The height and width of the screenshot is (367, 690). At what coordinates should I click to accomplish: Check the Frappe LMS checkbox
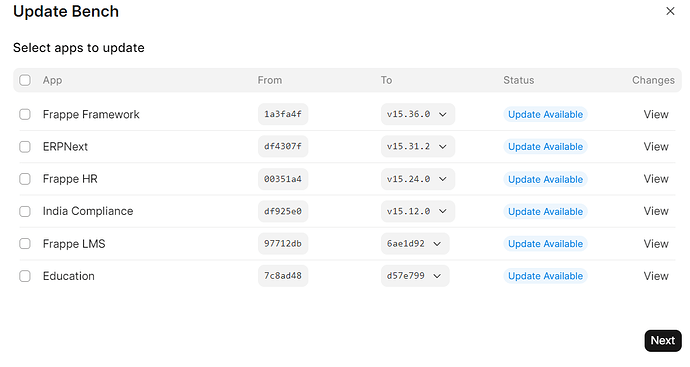tap(25, 244)
